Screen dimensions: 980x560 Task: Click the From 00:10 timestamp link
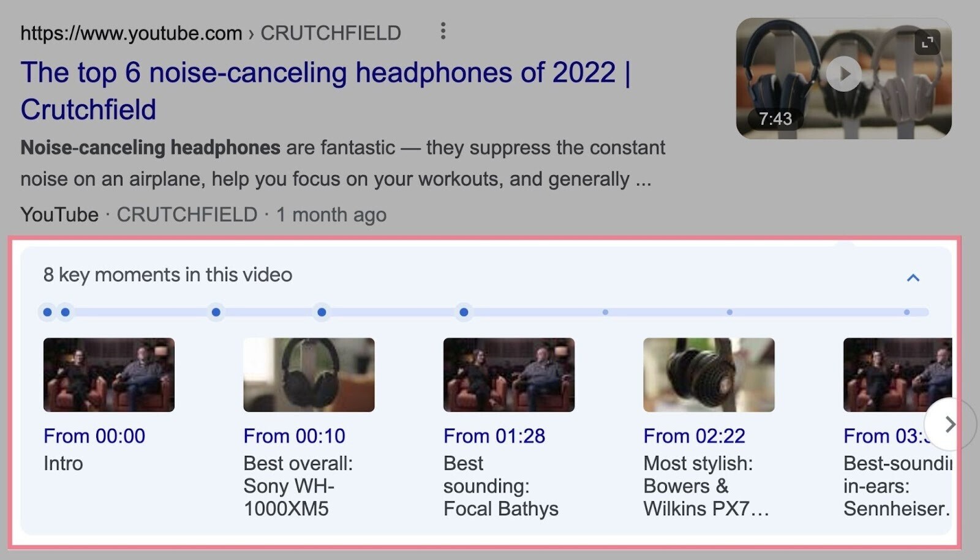click(295, 436)
